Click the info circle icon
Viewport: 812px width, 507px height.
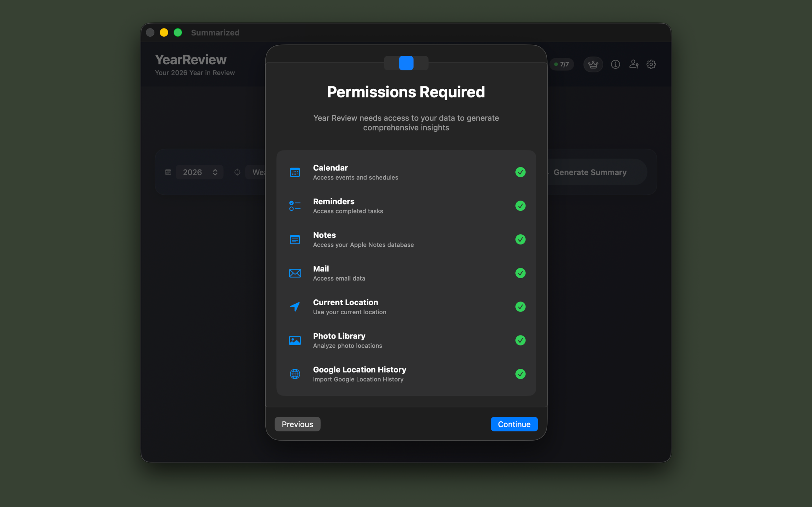(615, 64)
